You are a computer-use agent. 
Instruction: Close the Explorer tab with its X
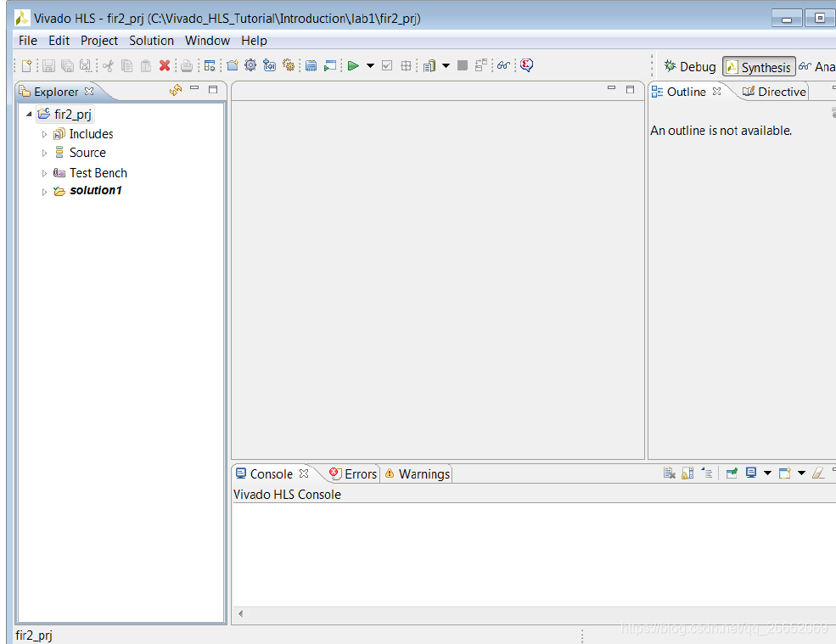(x=89, y=91)
